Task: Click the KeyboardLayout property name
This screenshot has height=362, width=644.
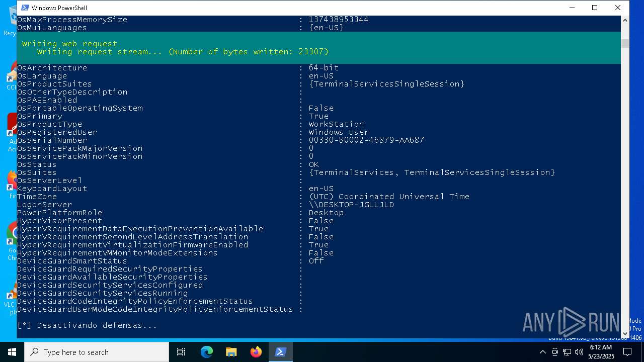Action: (x=52, y=189)
